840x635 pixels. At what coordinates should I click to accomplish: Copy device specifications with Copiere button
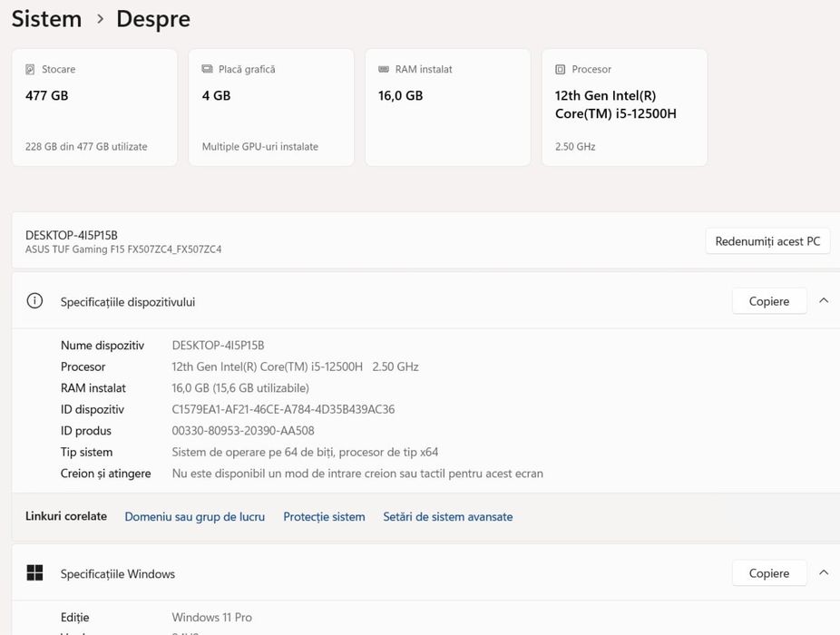tap(769, 301)
